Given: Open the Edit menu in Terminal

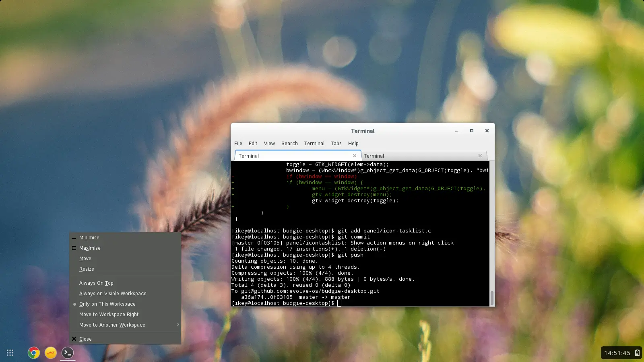Looking at the screenshot, I should [253, 143].
